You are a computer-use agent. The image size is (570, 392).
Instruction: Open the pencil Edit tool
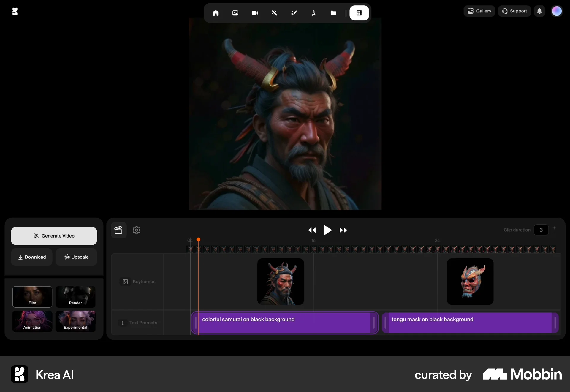[x=294, y=13]
